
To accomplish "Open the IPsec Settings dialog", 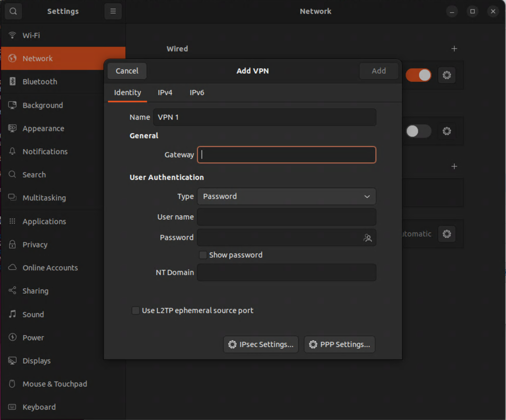I will pos(261,344).
